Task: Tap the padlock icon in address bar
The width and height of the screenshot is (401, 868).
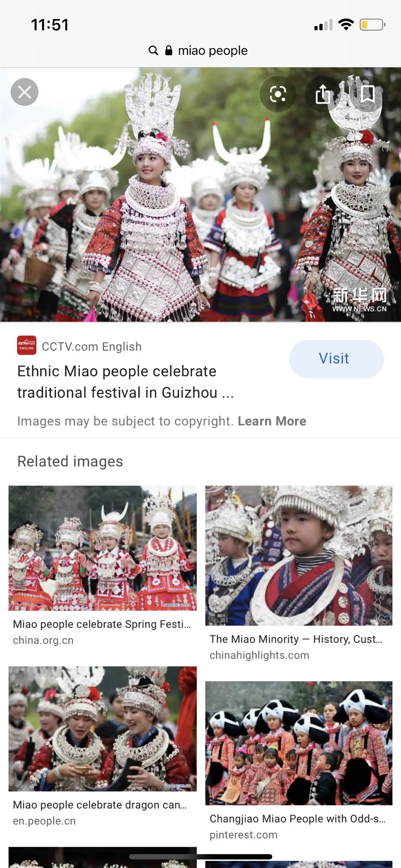Action: pos(169,50)
